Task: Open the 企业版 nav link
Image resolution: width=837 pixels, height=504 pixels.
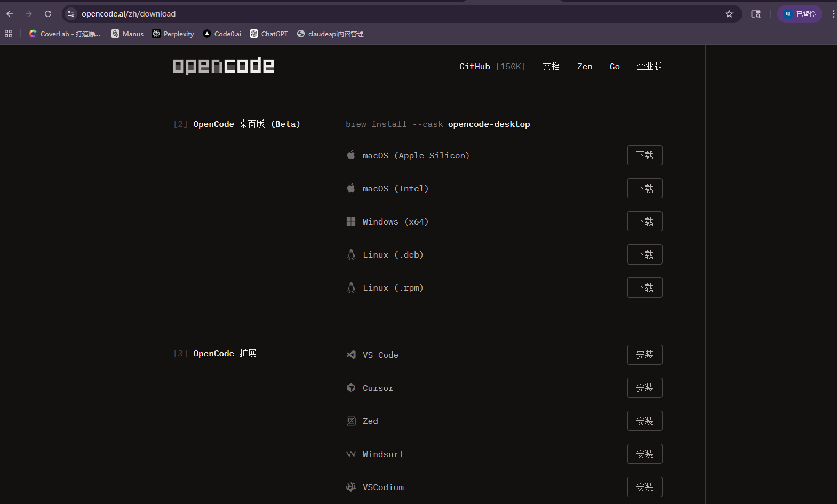Action: click(x=649, y=67)
